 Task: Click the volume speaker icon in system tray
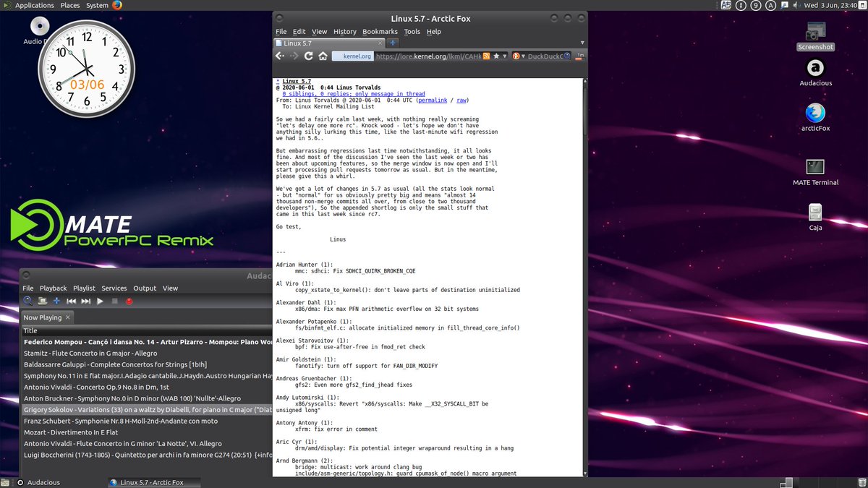tap(795, 5)
